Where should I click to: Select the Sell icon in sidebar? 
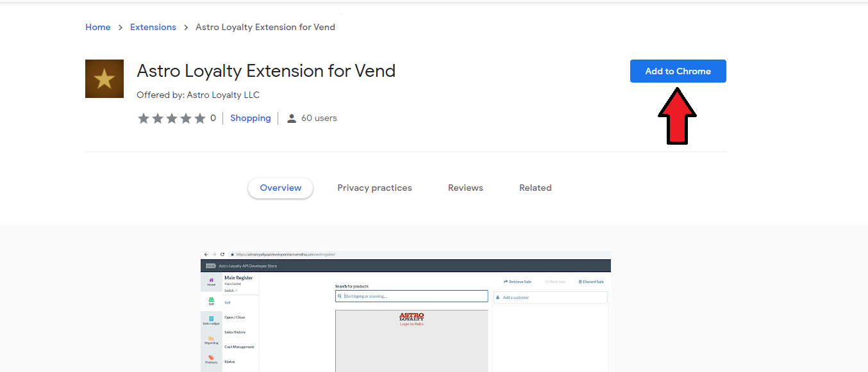click(211, 301)
